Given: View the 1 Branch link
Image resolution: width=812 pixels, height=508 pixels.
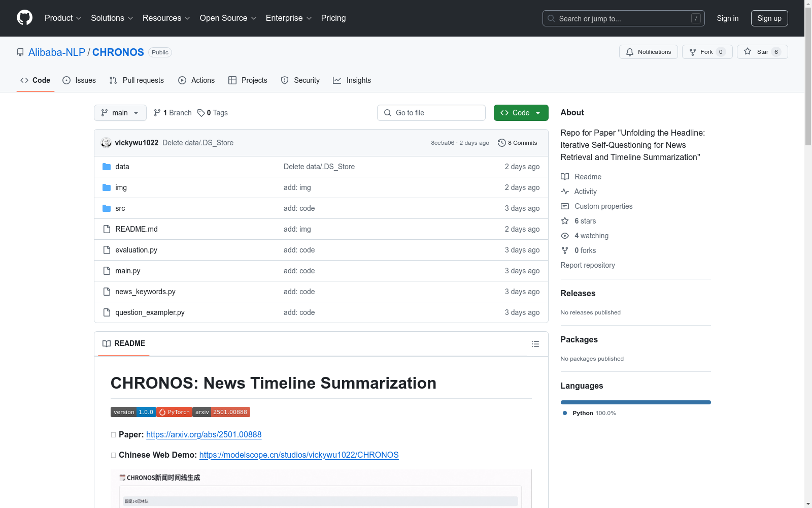Looking at the screenshot, I should (x=173, y=113).
